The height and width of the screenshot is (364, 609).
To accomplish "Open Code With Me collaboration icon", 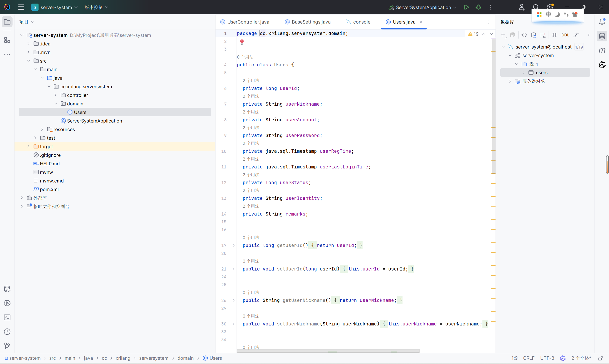I will [522, 7].
